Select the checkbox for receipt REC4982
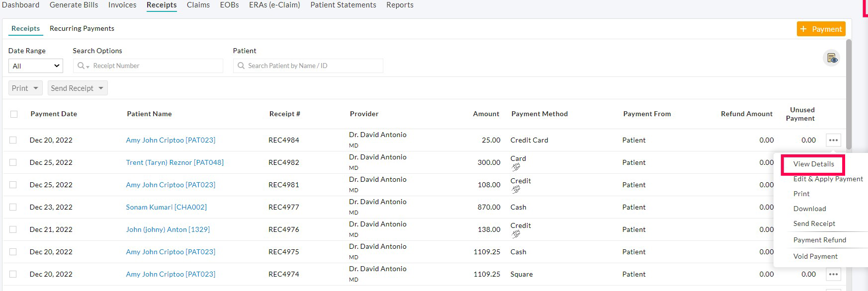 13,162
